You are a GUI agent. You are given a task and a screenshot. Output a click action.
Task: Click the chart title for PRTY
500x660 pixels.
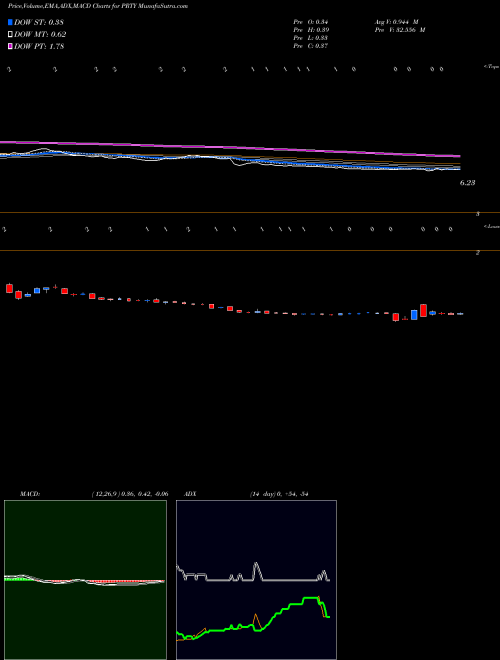[x=98, y=6]
